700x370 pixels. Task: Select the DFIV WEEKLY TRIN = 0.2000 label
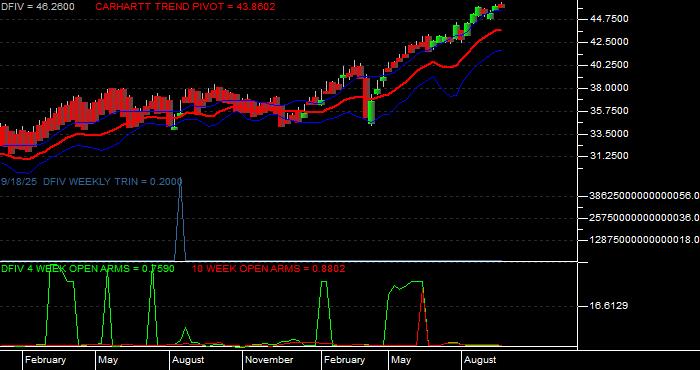tap(112, 181)
